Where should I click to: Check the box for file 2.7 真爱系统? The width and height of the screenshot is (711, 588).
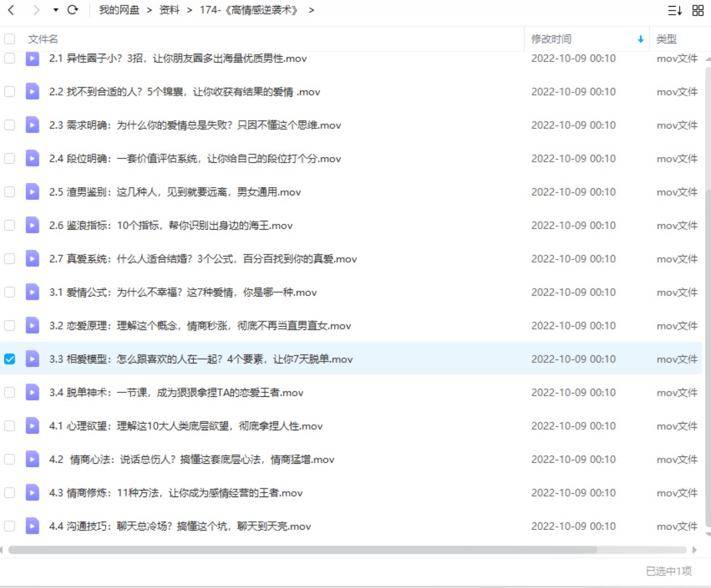9,259
